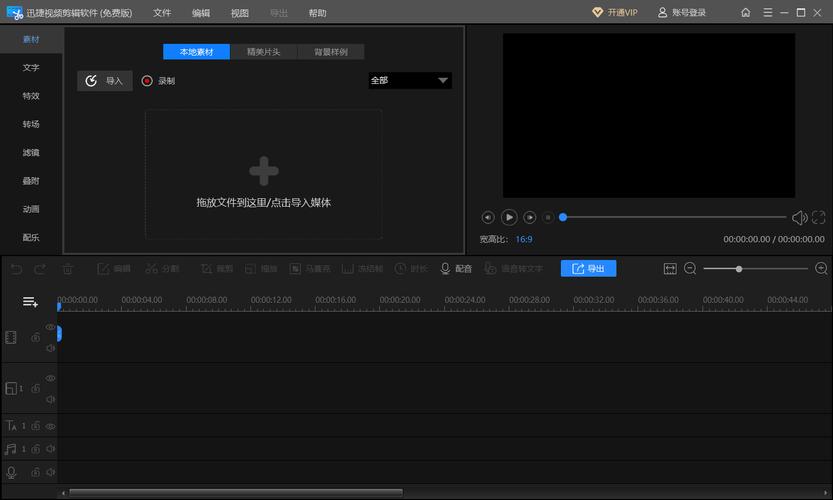Screen dimensions: 833x500
Task: Zoom in the timeline with the plus magnifier
Action: coord(822,269)
